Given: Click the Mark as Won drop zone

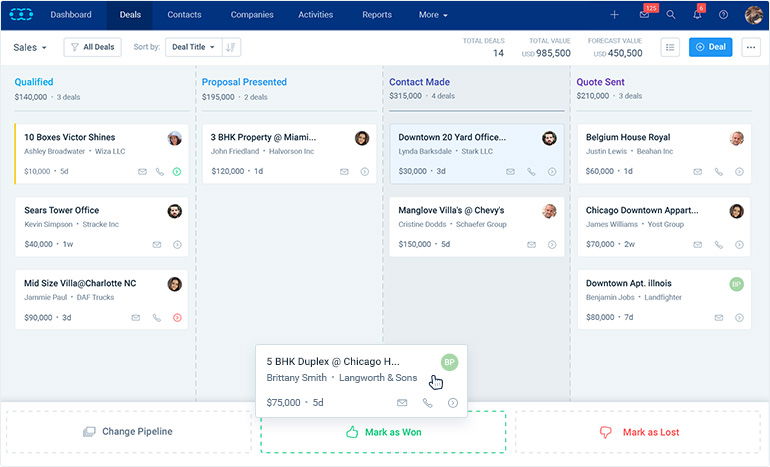Looking at the screenshot, I should coord(383,432).
